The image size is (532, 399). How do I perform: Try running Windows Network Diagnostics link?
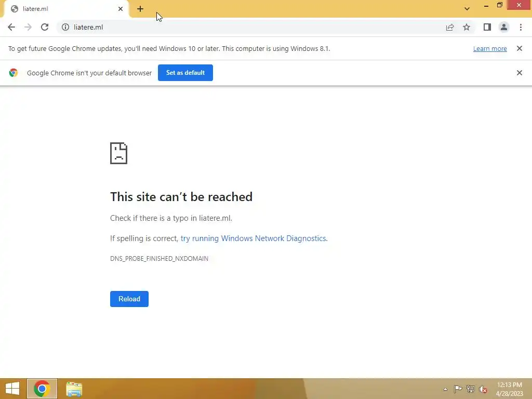(254, 238)
